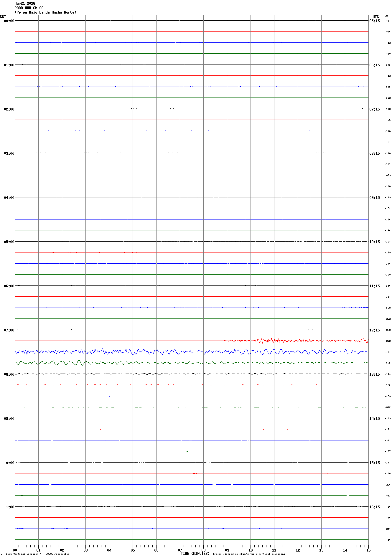Select the 07:00 CST row label
The image size is (392, 558).
pyautogui.click(x=9, y=330)
